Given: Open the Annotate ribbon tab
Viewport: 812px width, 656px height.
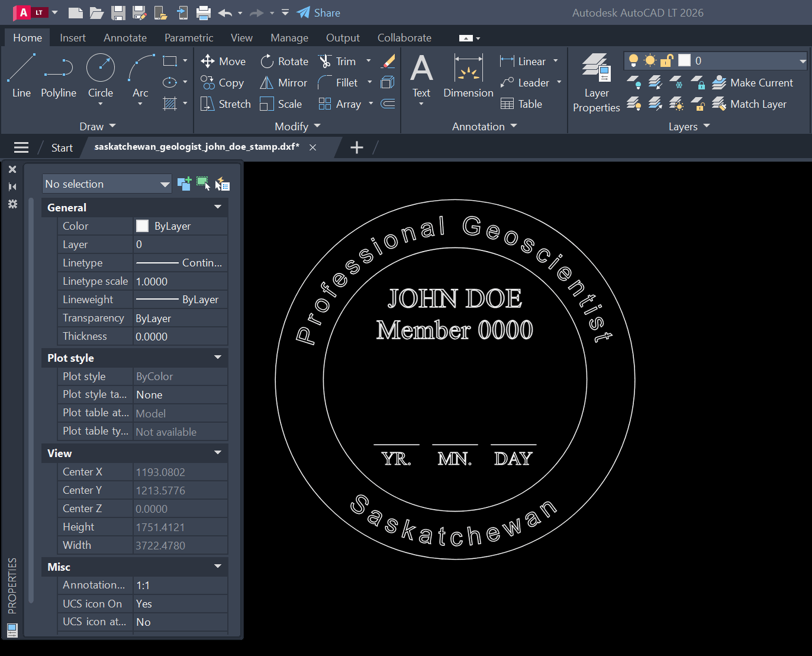Looking at the screenshot, I should click(x=125, y=38).
